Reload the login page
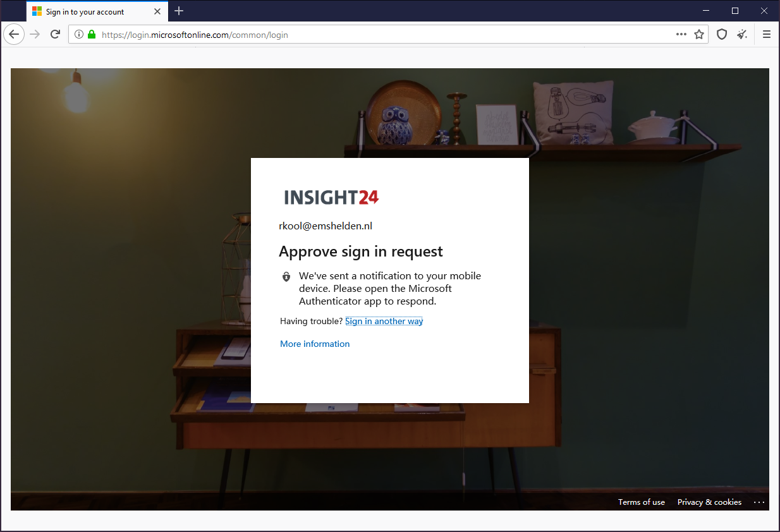 (x=55, y=35)
